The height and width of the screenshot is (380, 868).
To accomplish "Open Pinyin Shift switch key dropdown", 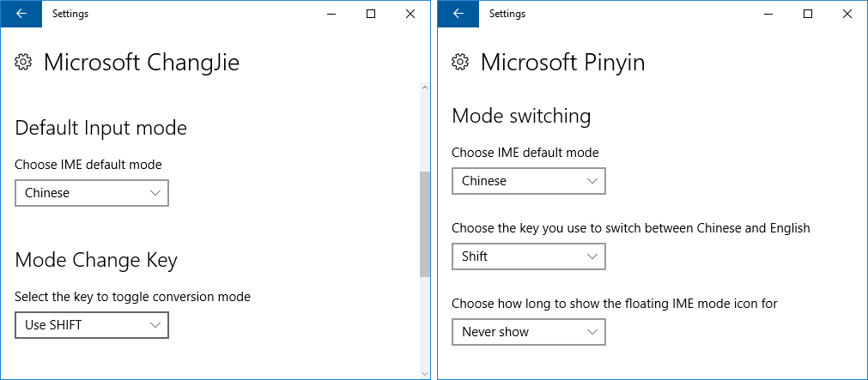I will [x=529, y=256].
